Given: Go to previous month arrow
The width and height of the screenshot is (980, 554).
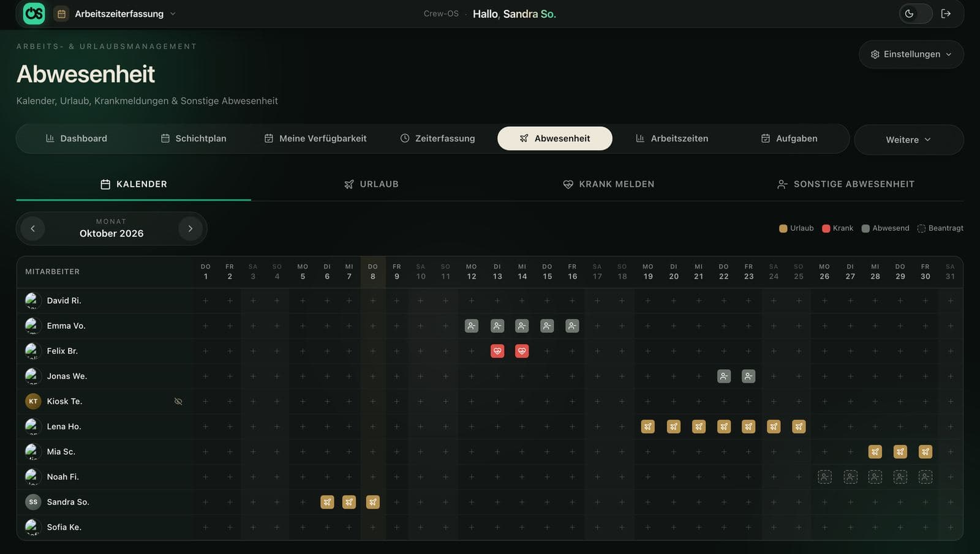Looking at the screenshot, I should click(x=32, y=228).
